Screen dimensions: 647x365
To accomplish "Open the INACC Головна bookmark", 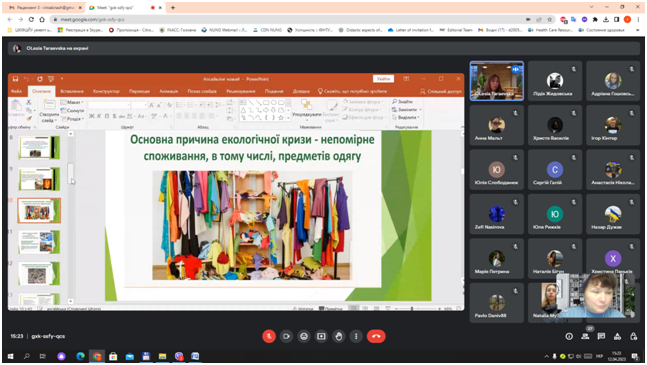I will (x=177, y=30).
